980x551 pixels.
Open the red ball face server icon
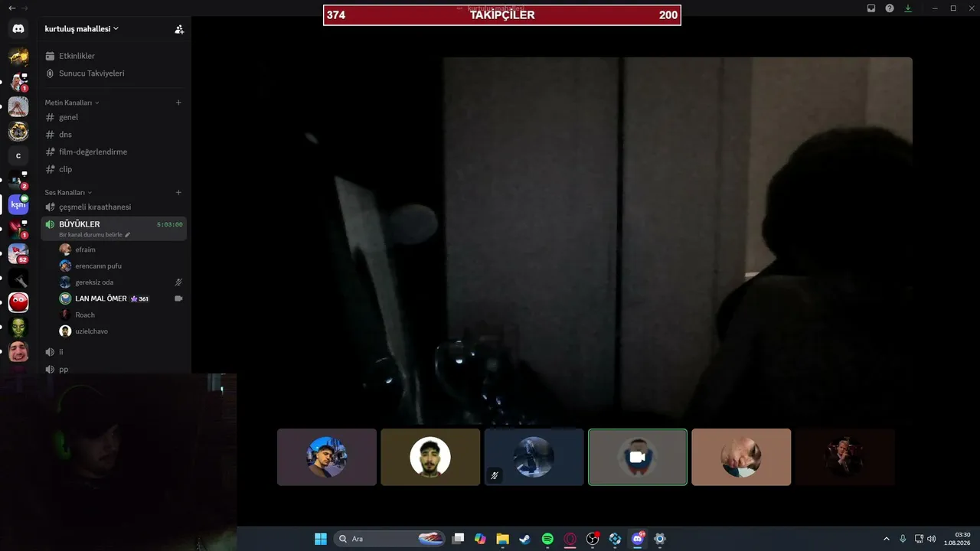[x=18, y=302]
